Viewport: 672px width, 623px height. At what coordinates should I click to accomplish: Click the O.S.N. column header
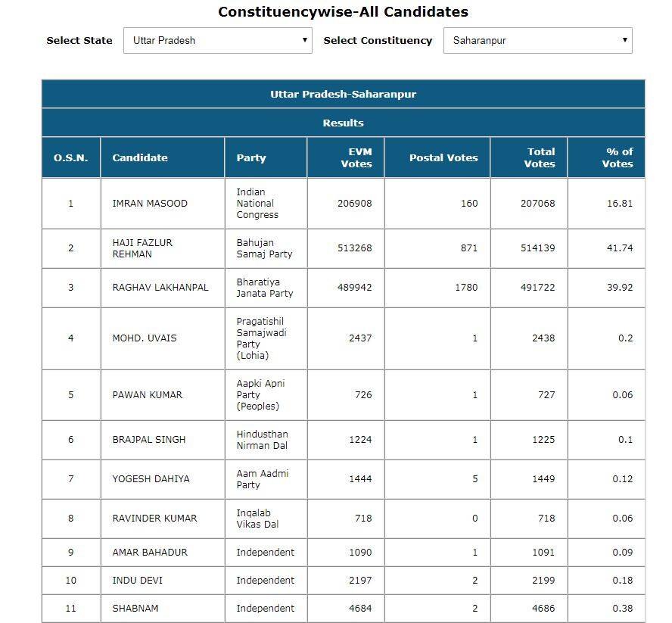click(70, 157)
